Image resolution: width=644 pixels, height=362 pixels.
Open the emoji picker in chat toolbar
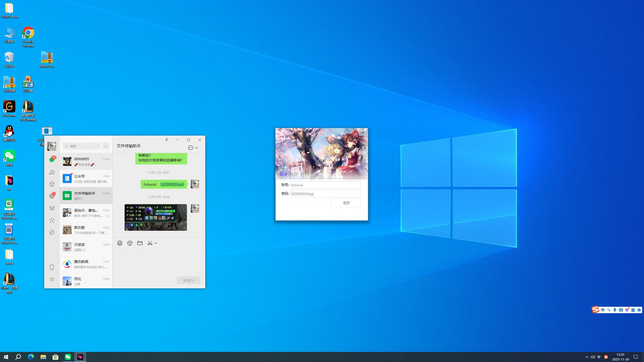pyautogui.click(x=120, y=243)
